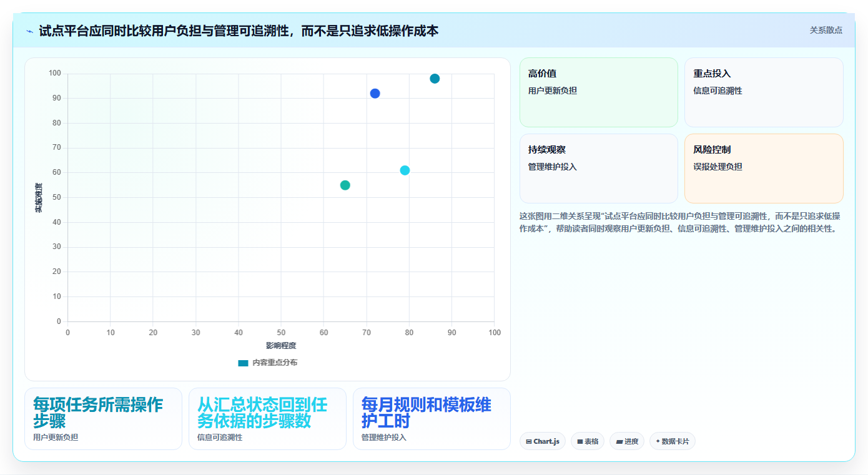Toggle the 内容重点分布 legend color box
868x475 pixels.
point(243,363)
